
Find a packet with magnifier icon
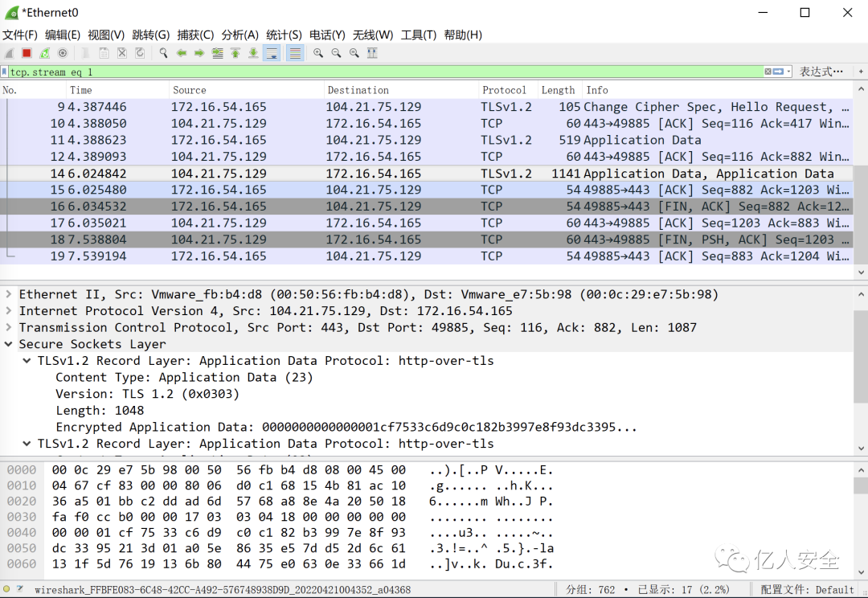click(163, 53)
